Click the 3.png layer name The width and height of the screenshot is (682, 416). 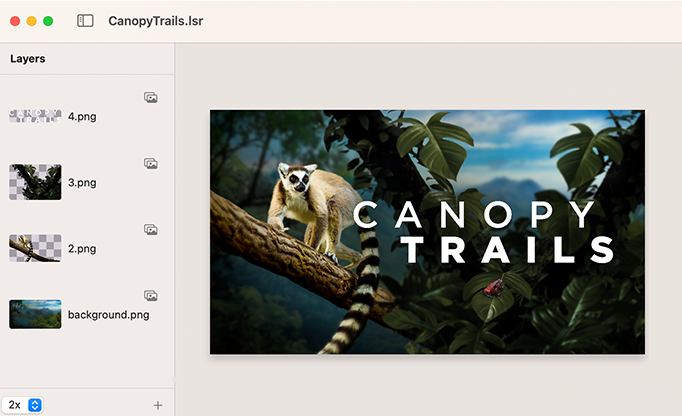(82, 182)
